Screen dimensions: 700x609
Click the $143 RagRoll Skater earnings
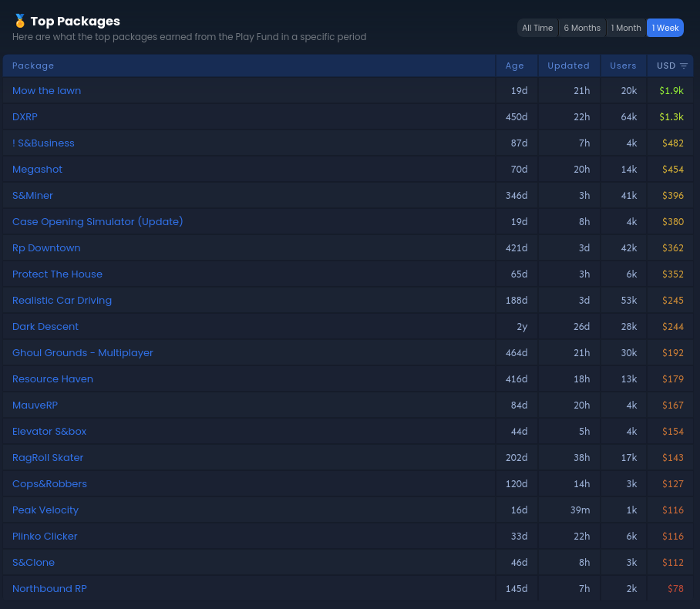pyautogui.click(x=673, y=458)
